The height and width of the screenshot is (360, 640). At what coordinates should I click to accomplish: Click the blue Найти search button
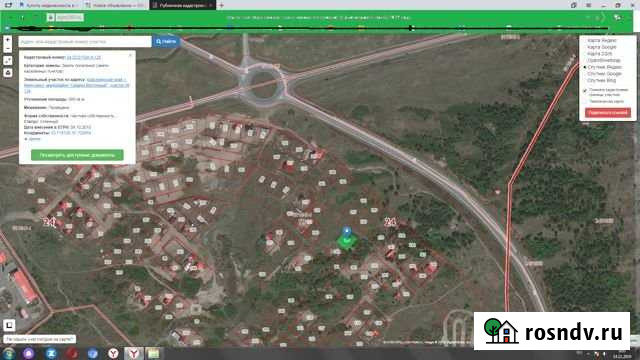[166, 42]
